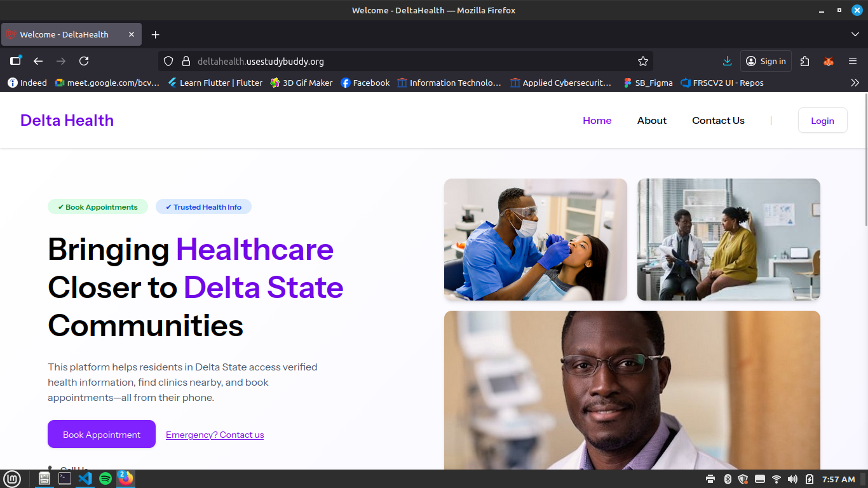
Task: Open the Facebook bookmark
Action: pos(365,83)
